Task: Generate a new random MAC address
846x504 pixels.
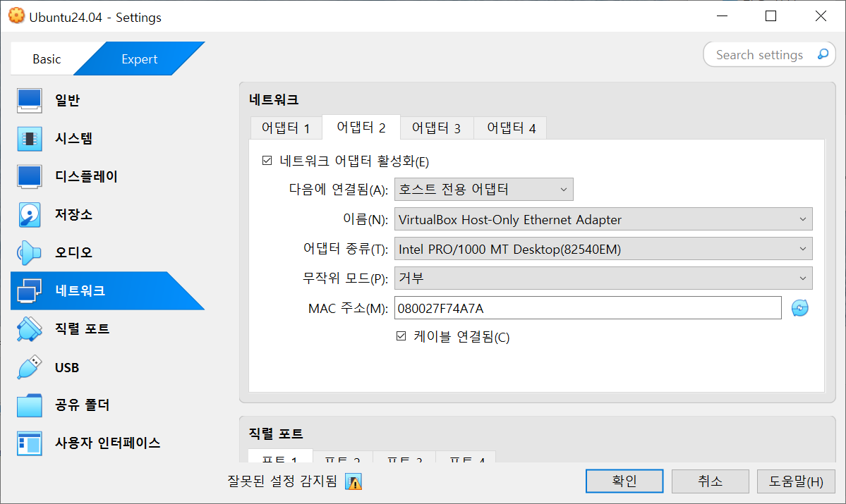Action: point(799,308)
